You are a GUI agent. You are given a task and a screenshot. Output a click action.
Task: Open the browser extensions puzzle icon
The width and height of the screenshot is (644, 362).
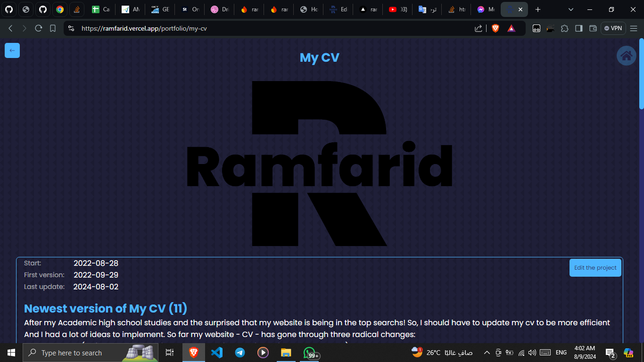pyautogui.click(x=564, y=28)
